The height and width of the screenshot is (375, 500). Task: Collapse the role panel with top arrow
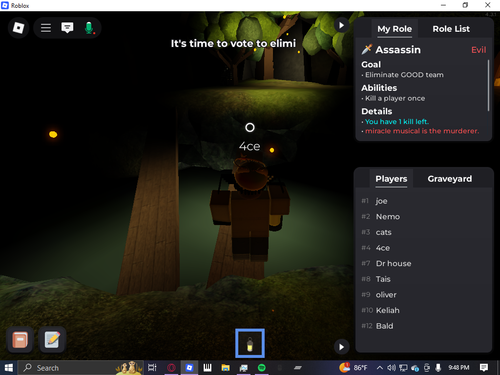click(341, 25)
